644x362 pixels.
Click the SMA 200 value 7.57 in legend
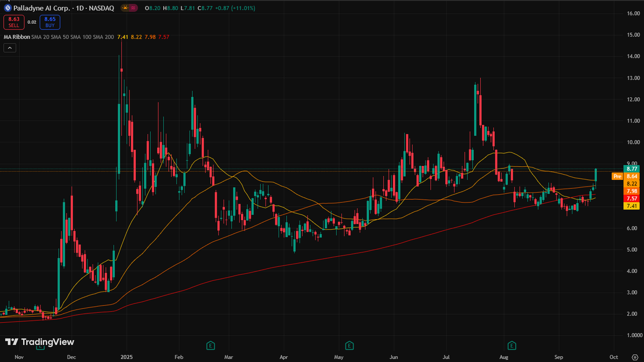[164, 37]
